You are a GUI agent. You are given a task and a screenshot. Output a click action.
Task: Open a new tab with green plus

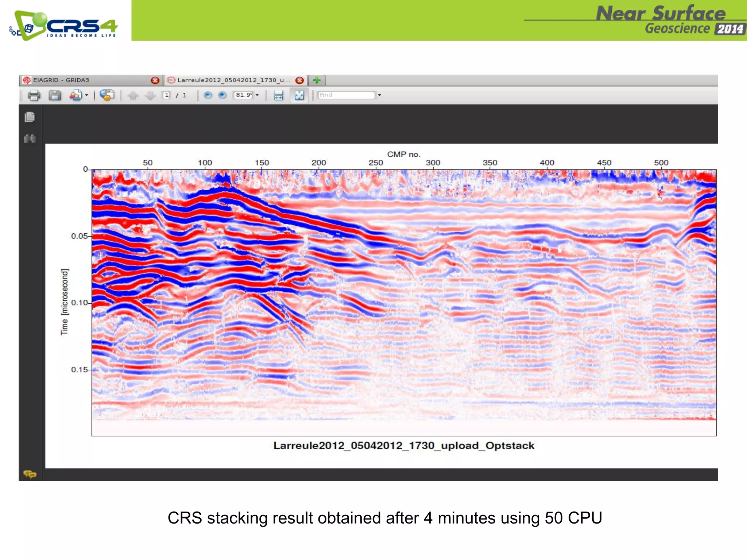pos(317,80)
